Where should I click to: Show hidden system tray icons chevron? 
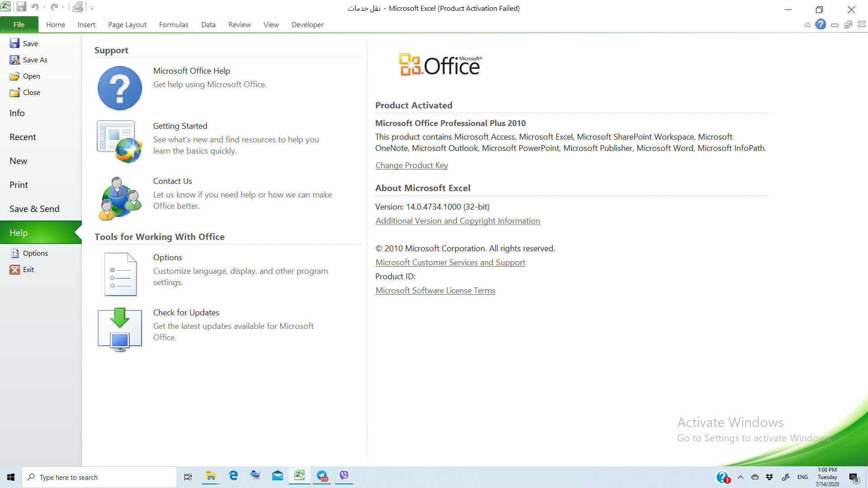741,477
